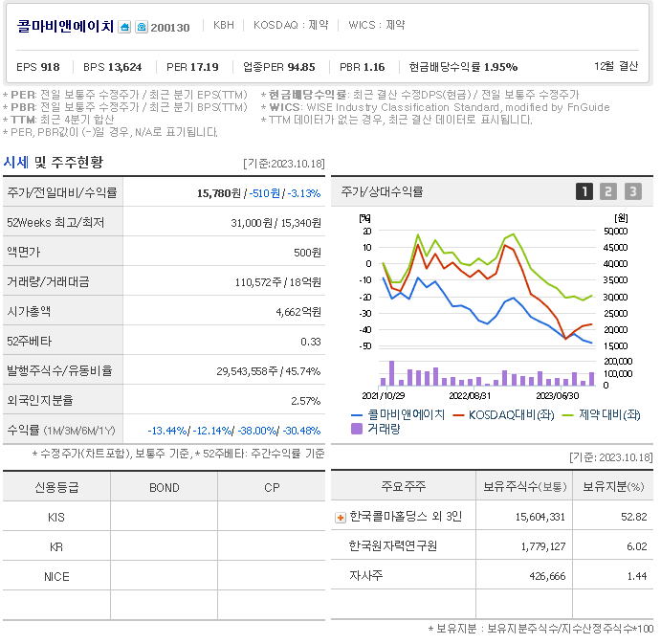Image resolution: width=661 pixels, height=644 pixels.
Task: Click the 한국원자력연구원 shareholder name
Action: pos(393,546)
